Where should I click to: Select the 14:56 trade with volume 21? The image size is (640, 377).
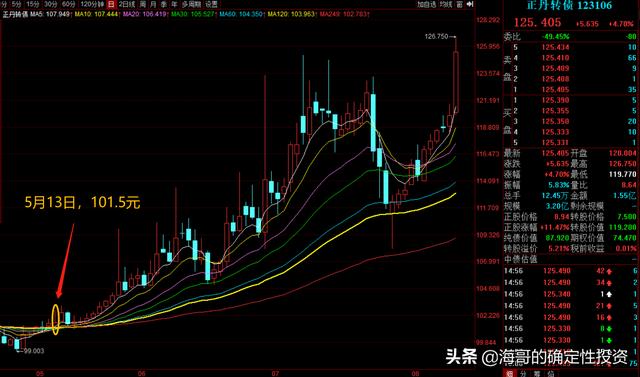[570, 306]
